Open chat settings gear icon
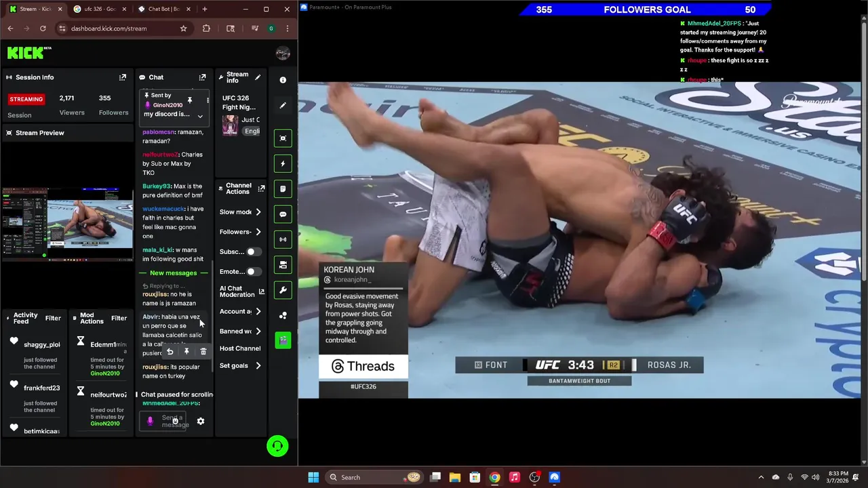 coord(201,421)
